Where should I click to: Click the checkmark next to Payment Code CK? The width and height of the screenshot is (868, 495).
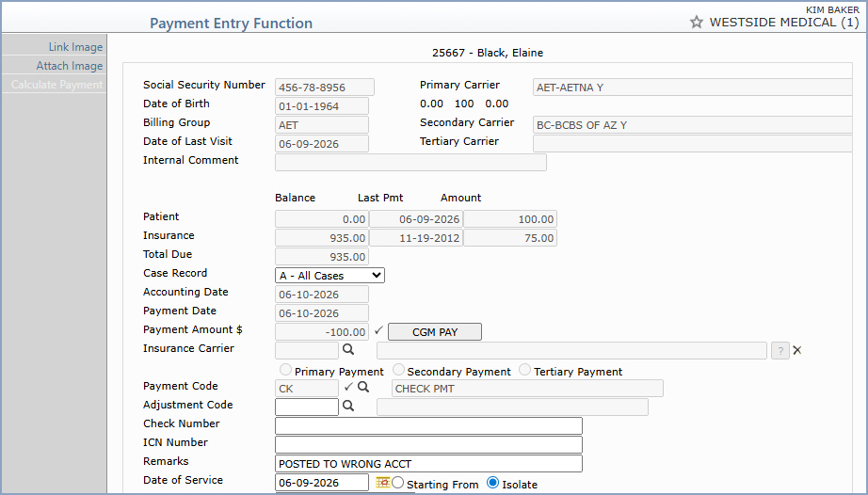tap(348, 387)
